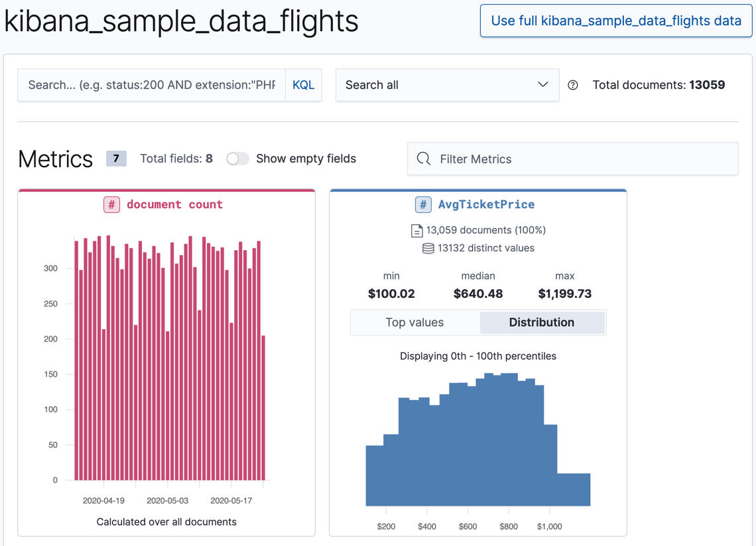Image resolution: width=756 pixels, height=546 pixels.
Task: Select the KQL query language option
Action: click(x=303, y=85)
